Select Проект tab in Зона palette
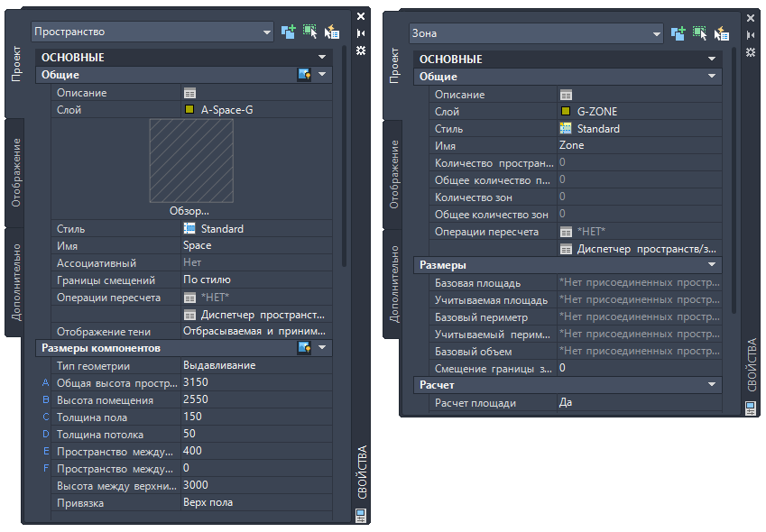The image size is (766, 532). (x=393, y=66)
